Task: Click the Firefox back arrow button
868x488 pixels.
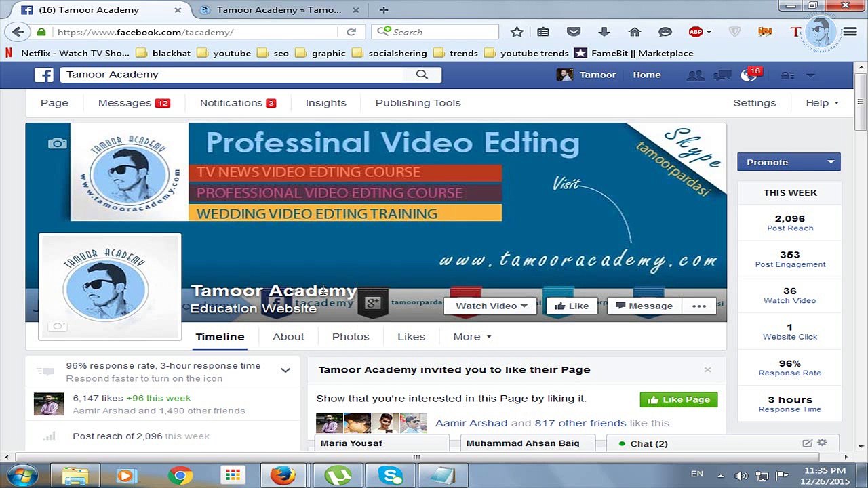Action: (18, 32)
